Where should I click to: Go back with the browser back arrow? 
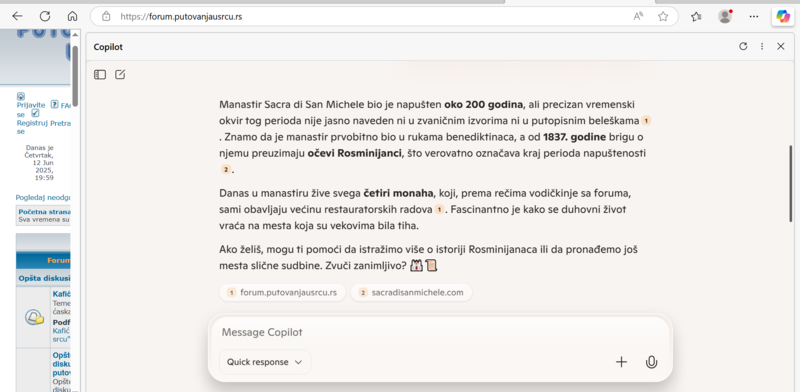(x=17, y=16)
